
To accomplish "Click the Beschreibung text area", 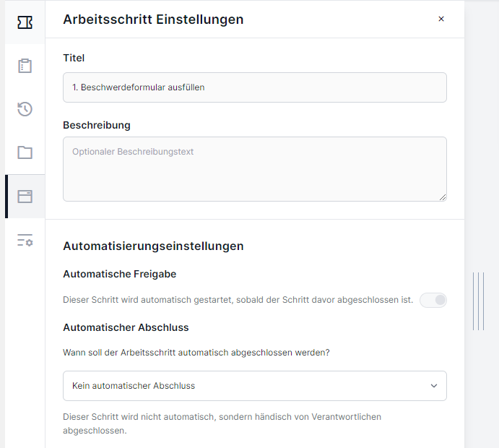I will point(255,169).
